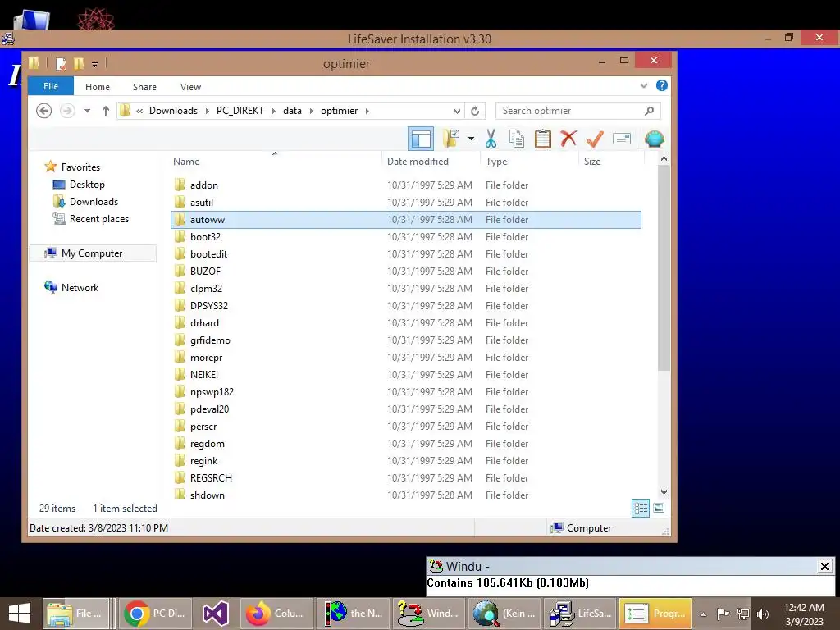This screenshot has height=630, width=840.
Task: Close the Windu popup window
Action: (x=825, y=566)
